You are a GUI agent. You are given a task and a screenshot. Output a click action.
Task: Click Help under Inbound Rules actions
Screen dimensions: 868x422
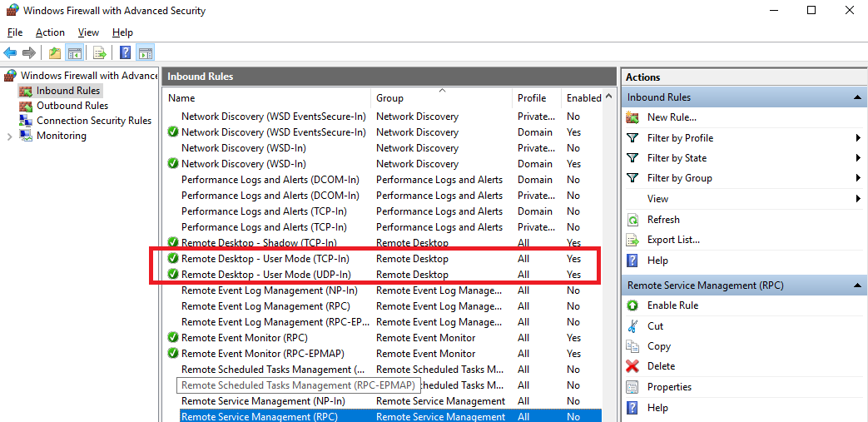pos(657,261)
